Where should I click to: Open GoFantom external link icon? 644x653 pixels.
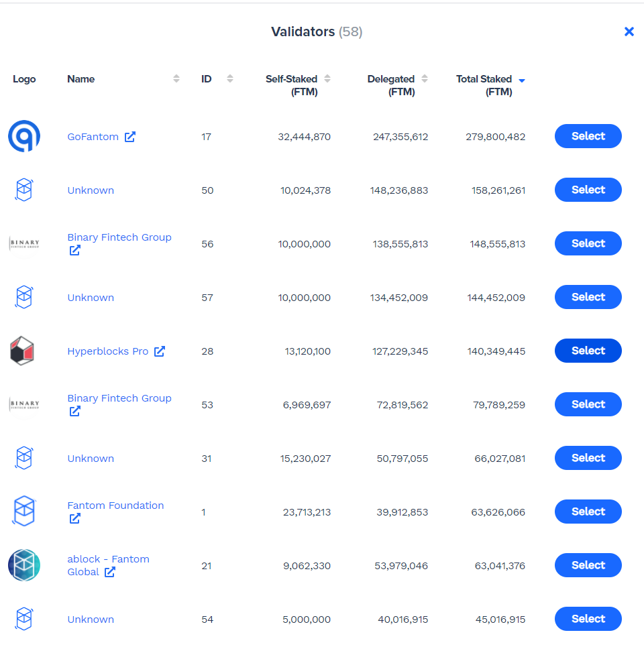point(130,137)
